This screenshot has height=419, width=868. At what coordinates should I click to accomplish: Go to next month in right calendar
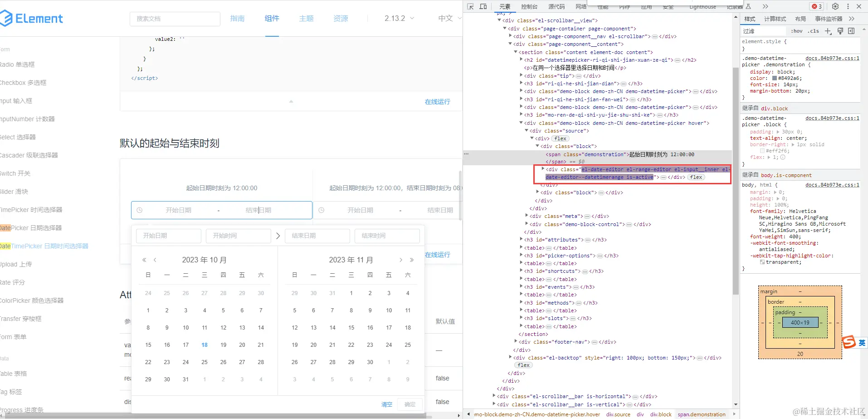[401, 260]
